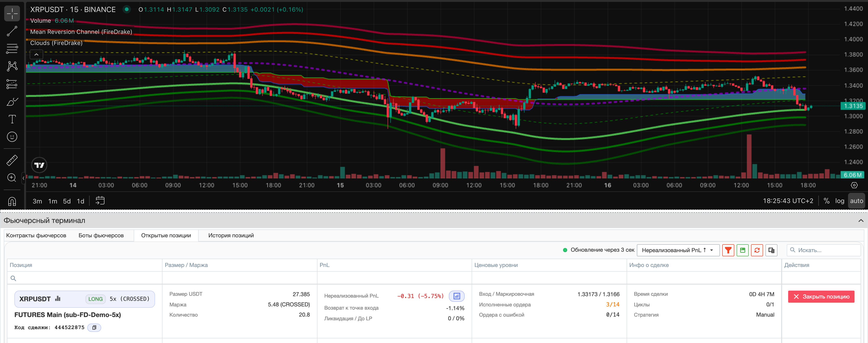Select the Открытые позиции tab
Viewport: 868px width, 343px height.
pos(166,235)
